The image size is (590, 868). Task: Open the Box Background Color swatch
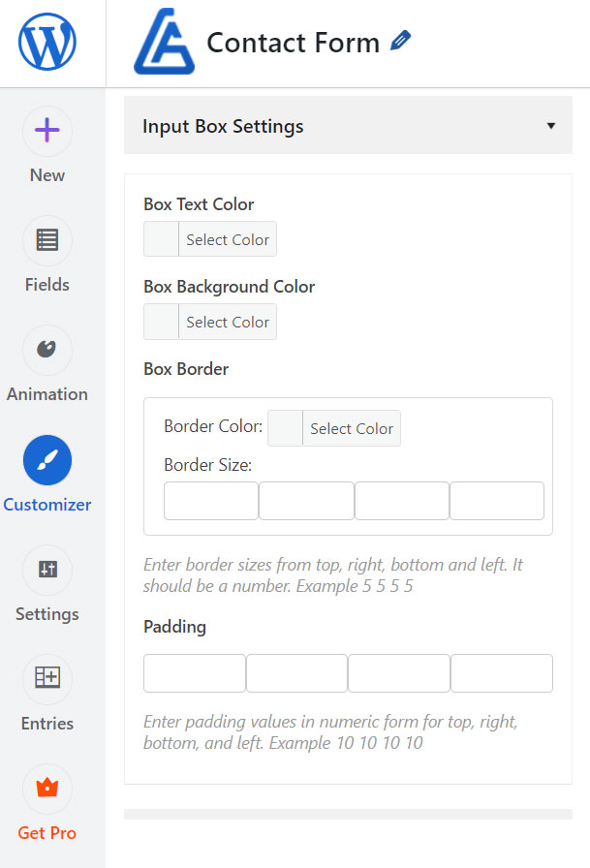[x=161, y=322]
